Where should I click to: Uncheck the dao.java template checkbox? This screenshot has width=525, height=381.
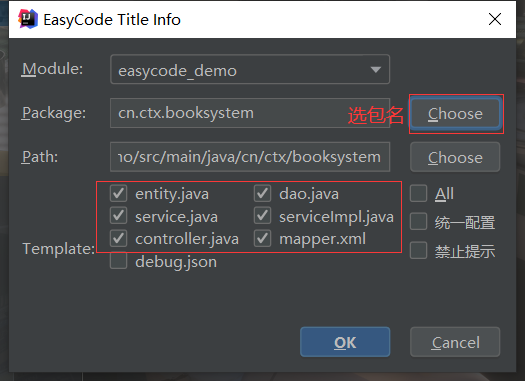pyautogui.click(x=262, y=194)
